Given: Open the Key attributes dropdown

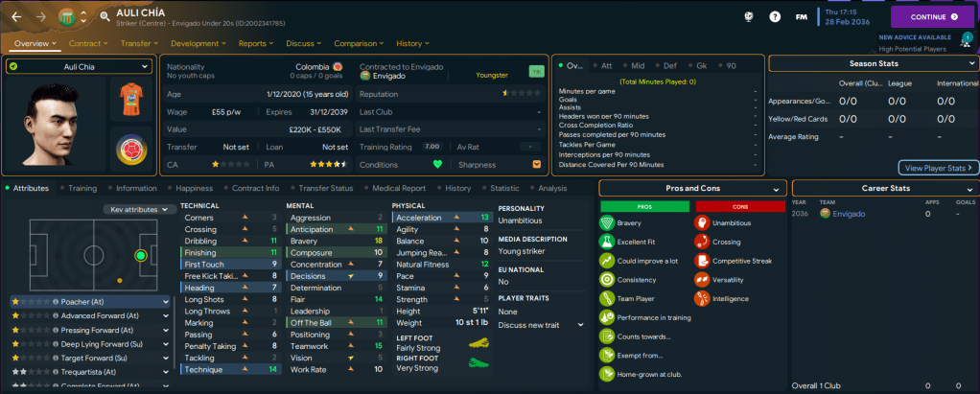Looking at the screenshot, I should 138,209.
